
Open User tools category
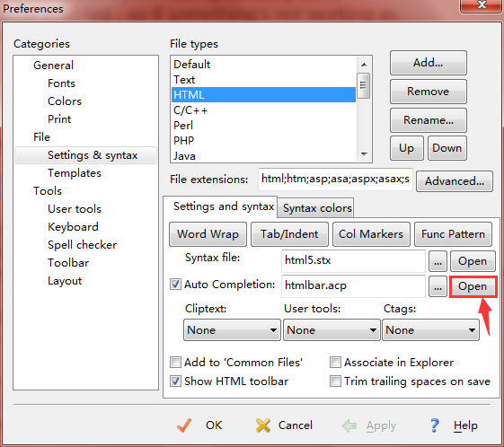coord(75,209)
